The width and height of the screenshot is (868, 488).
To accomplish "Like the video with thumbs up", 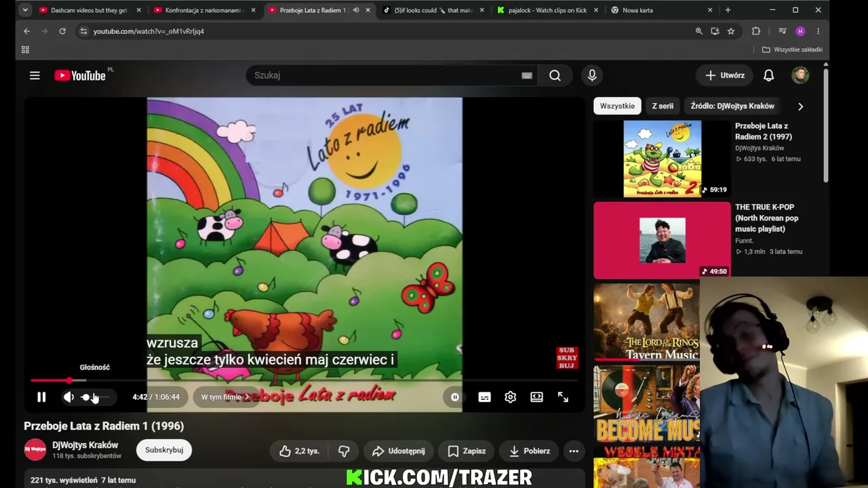I will tap(299, 451).
